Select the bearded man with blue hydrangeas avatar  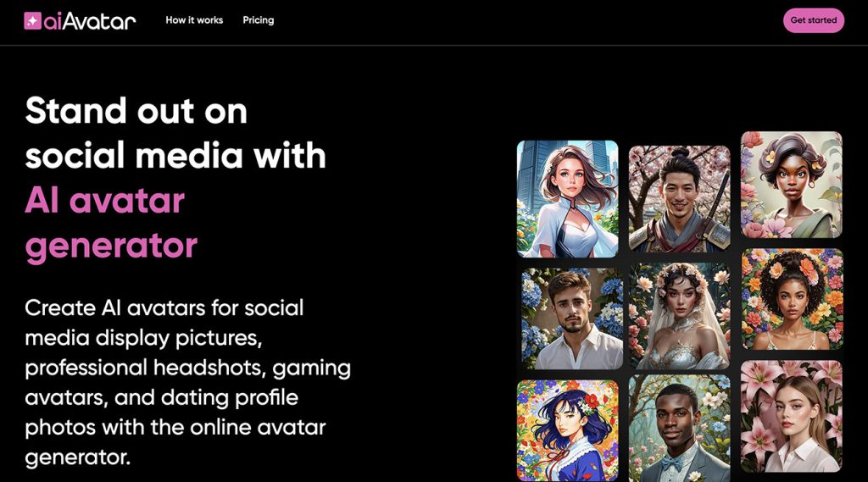coord(572,319)
